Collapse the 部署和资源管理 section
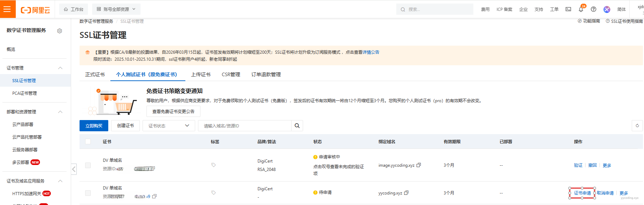Image resolution: width=644 pixels, height=205 pixels. point(60,112)
